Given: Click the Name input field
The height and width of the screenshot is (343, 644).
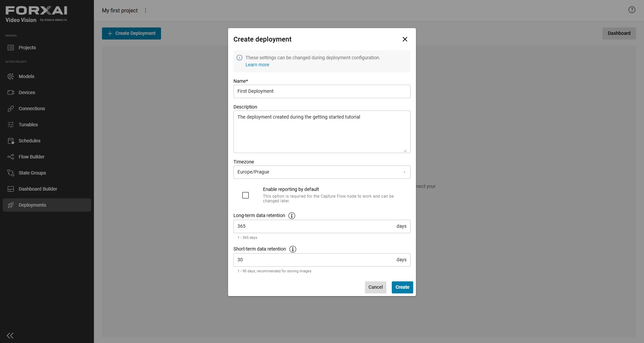Looking at the screenshot, I should pos(322,91).
